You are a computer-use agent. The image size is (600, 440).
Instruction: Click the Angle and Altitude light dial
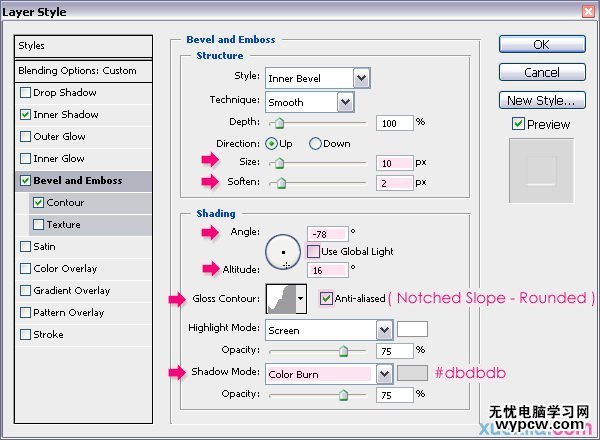(283, 252)
